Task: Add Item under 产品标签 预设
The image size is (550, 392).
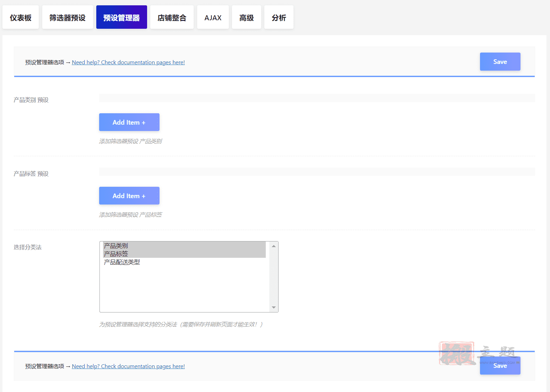Action: pos(129,196)
